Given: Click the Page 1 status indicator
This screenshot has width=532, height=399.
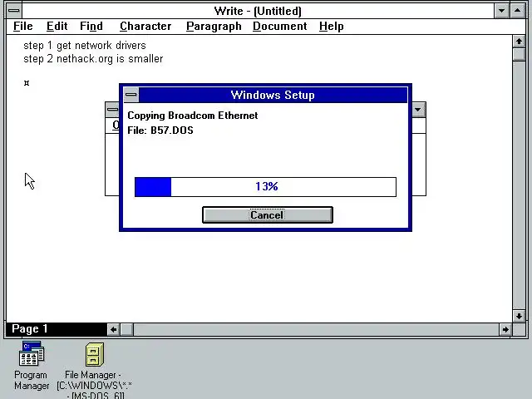Looking at the screenshot, I should [30, 329].
